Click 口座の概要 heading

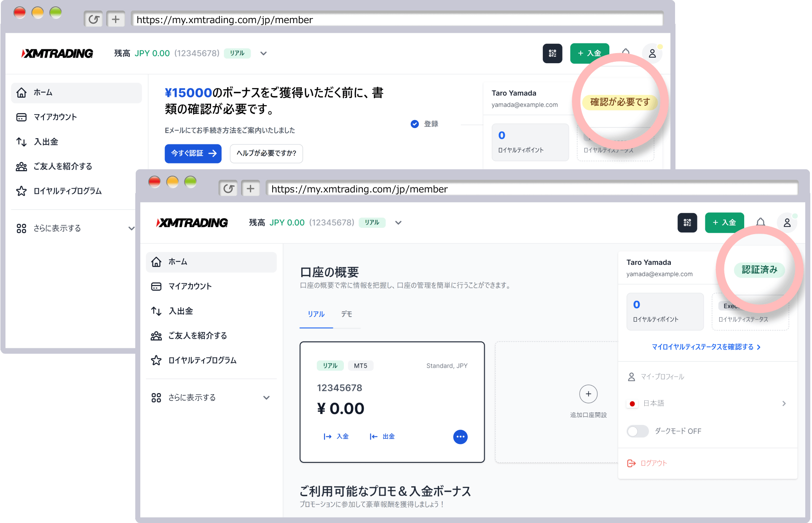pyautogui.click(x=329, y=272)
